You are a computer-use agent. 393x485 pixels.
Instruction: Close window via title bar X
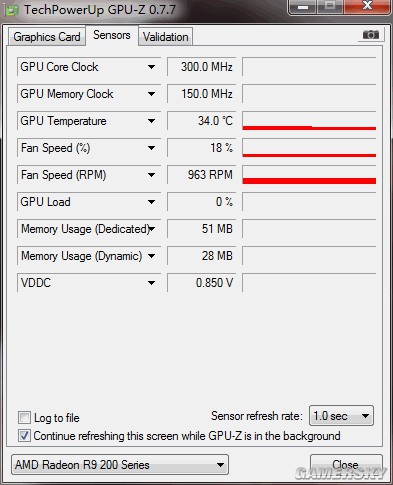click(x=367, y=7)
